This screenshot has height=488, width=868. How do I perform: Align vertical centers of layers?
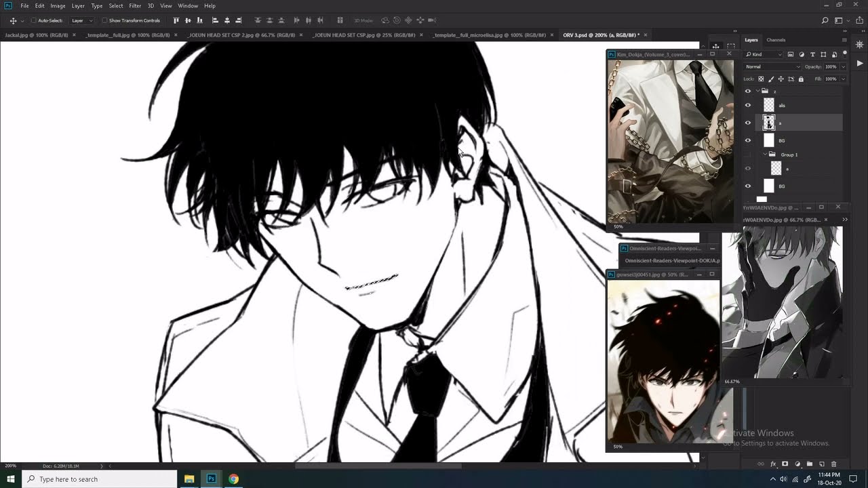(x=188, y=20)
